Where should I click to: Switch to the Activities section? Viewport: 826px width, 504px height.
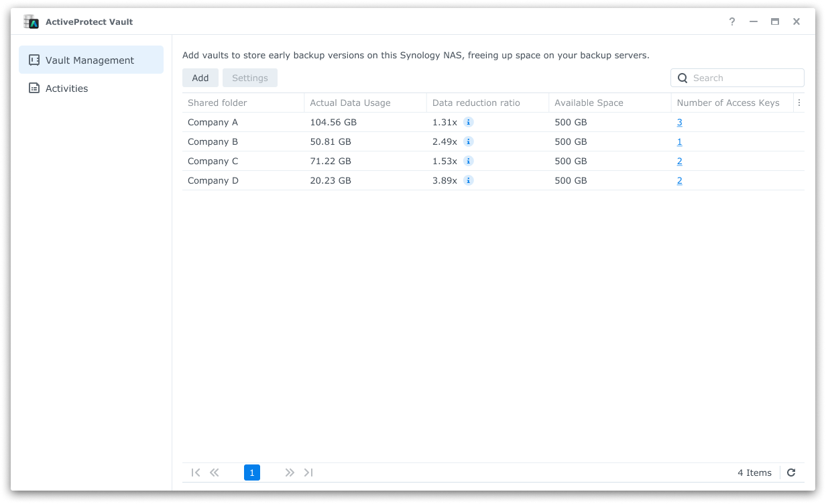(x=66, y=88)
